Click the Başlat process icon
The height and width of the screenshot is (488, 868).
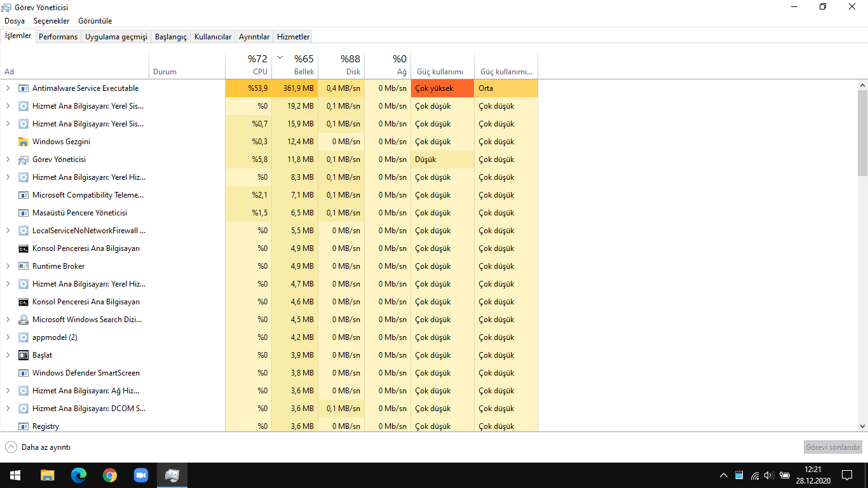(x=24, y=355)
